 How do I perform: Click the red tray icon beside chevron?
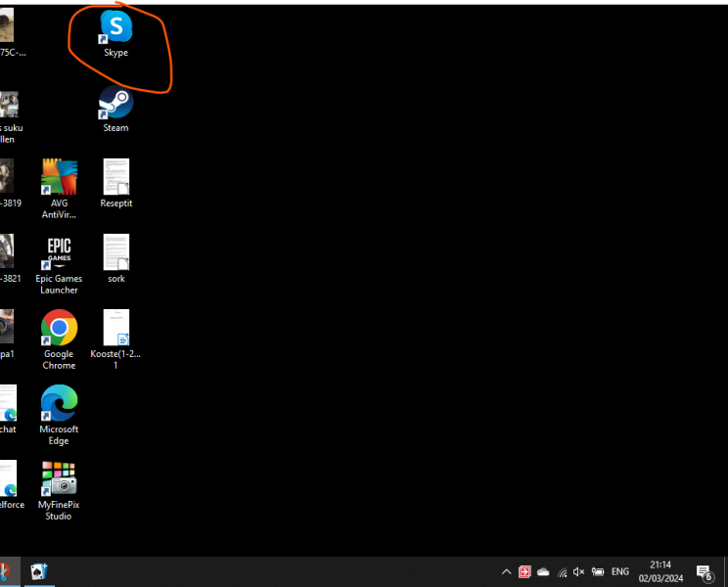(x=524, y=571)
